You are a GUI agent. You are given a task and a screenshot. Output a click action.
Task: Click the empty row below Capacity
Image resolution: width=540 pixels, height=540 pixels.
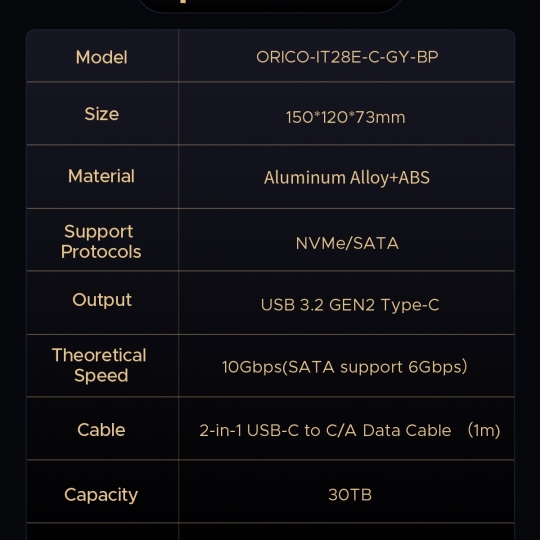click(x=270, y=531)
